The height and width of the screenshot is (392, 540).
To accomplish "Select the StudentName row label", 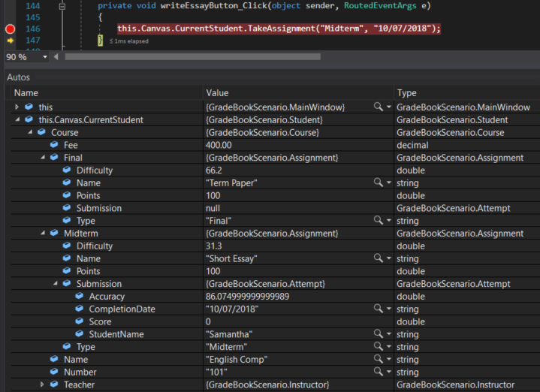I will (x=116, y=334).
